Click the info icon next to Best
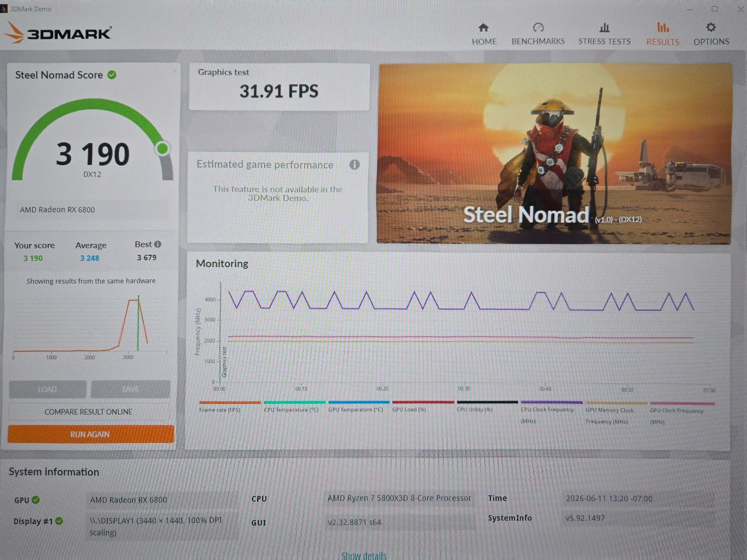Viewport: 747px width, 560px height. pos(158,244)
